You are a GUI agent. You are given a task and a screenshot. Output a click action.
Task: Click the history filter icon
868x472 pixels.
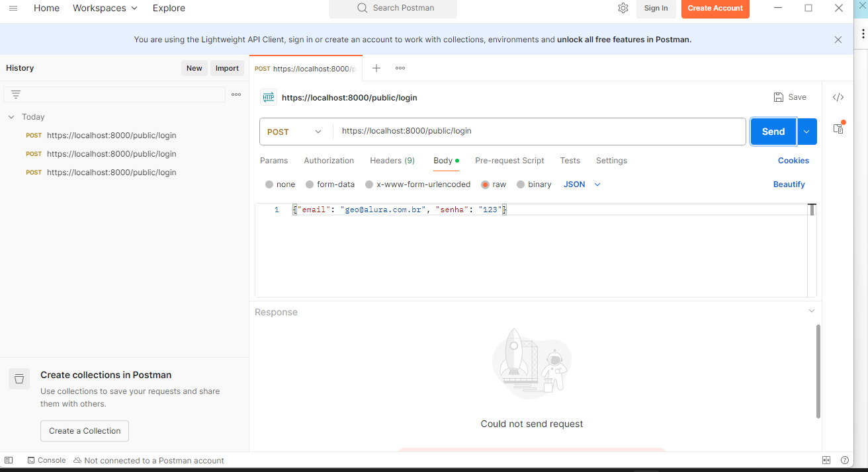point(16,95)
